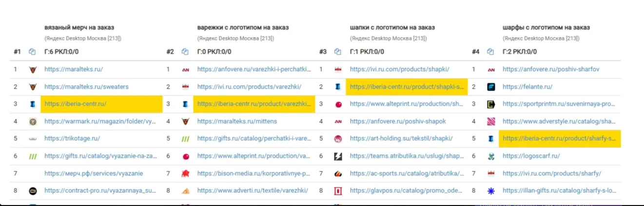Open alteprint.ru/production/sh… link in column 3
This screenshot has height=206, width=644.
coord(407,104)
